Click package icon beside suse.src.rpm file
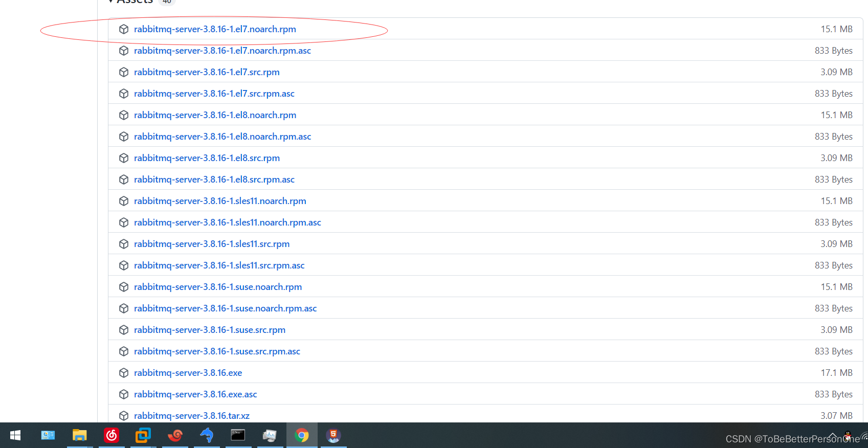868x448 pixels. tap(124, 330)
